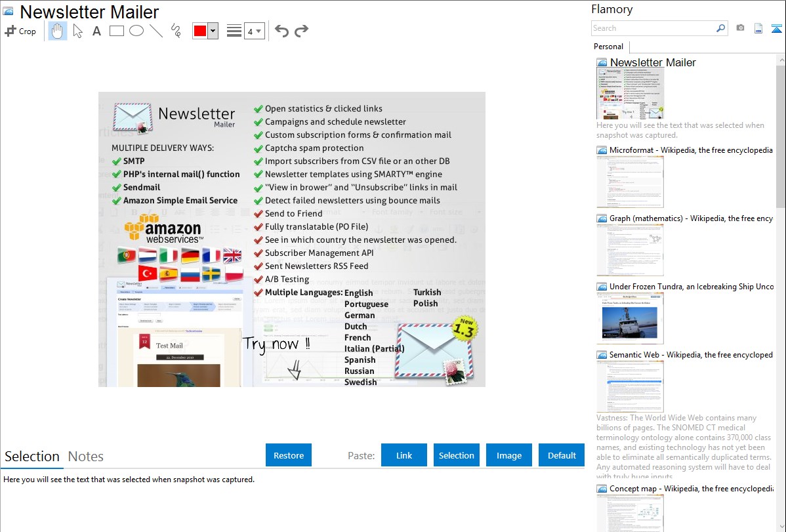Pick the ellipse shape tool
This screenshot has width=786, height=532.
click(136, 31)
